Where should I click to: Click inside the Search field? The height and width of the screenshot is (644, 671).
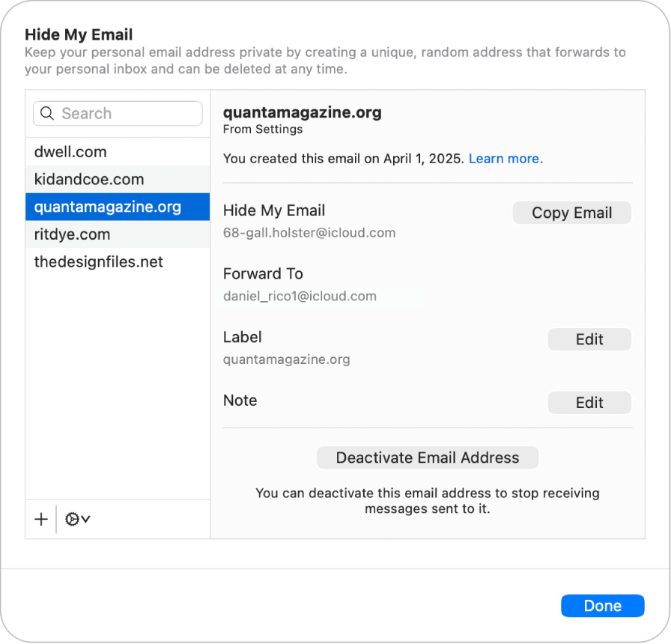coord(118,113)
